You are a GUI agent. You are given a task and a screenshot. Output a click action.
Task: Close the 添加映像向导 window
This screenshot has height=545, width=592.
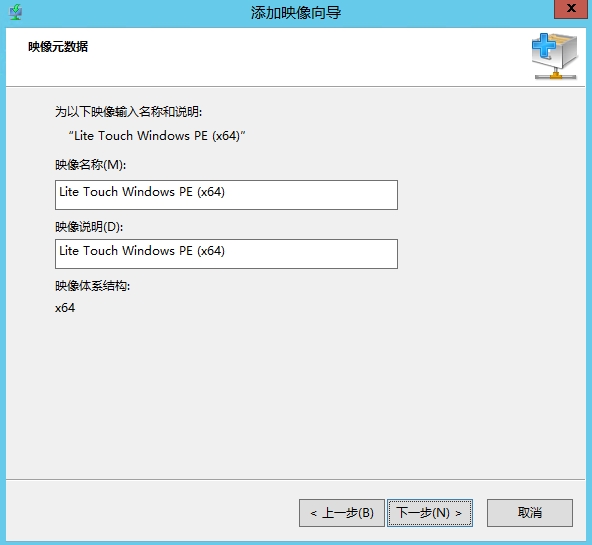coord(570,9)
